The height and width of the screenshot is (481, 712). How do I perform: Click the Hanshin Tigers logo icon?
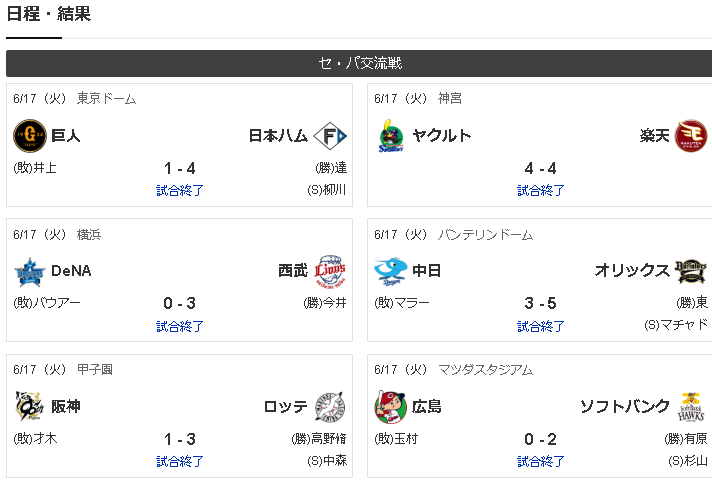[x=30, y=407]
